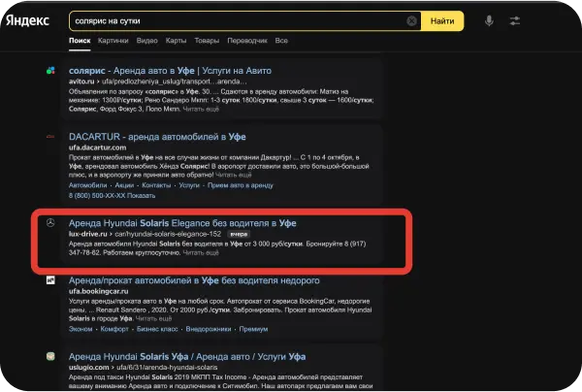Screen dimensions: 582x392
Task: Switch to the Видео tab
Action: tap(147, 41)
